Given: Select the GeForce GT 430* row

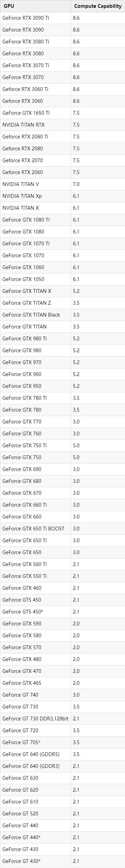Looking at the screenshot, I should tap(62, 861).
